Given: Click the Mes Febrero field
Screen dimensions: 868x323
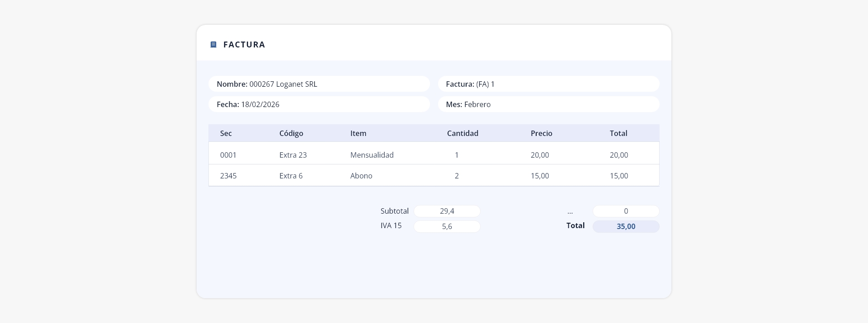Looking at the screenshot, I should point(548,104).
